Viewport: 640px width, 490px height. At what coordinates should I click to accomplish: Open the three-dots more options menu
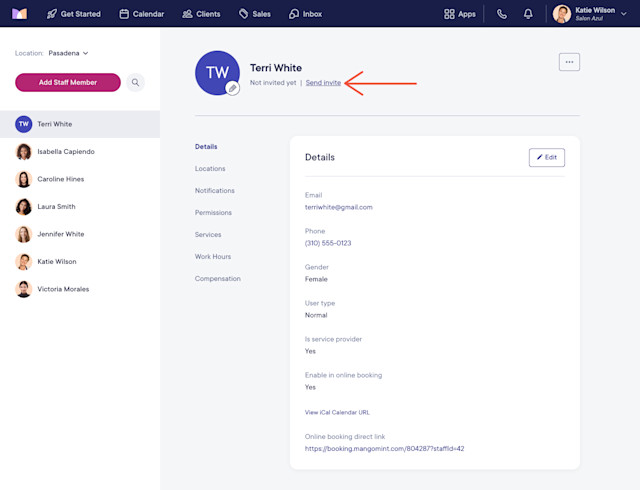pos(569,62)
